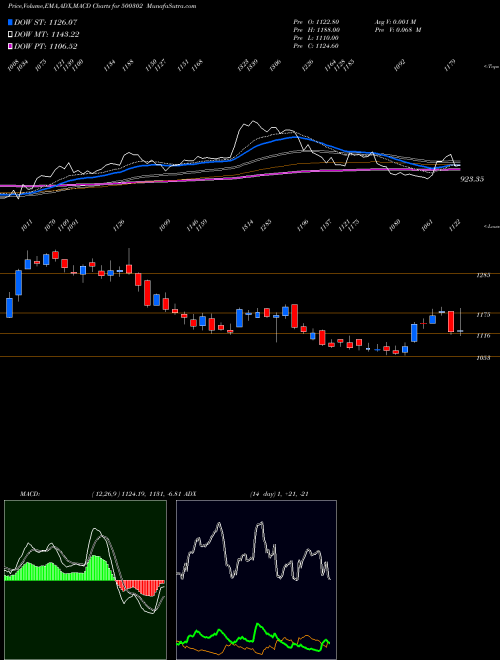Click the 923.35 price label on EMA chart
This screenshot has width=500, height=660.
click(472, 179)
